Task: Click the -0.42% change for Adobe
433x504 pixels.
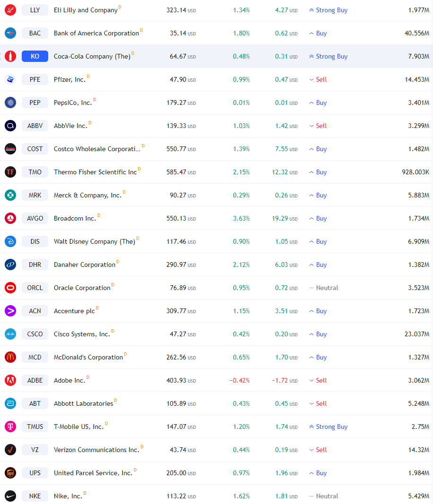Action: 239,381
